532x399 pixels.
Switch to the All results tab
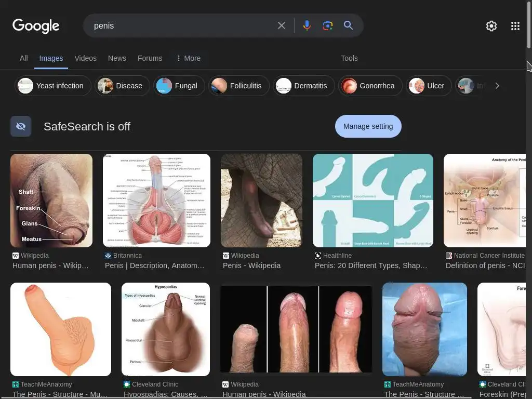point(24,58)
